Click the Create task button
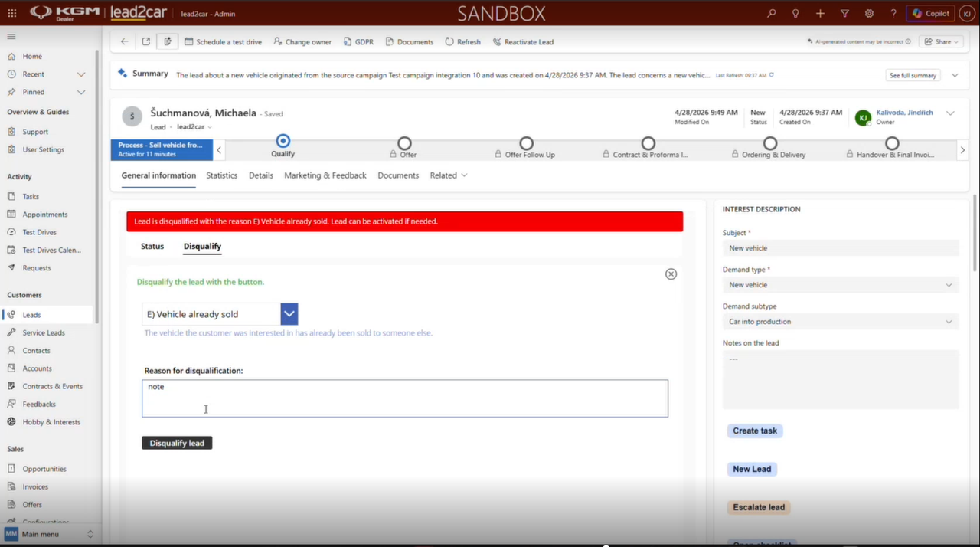 pos(755,431)
